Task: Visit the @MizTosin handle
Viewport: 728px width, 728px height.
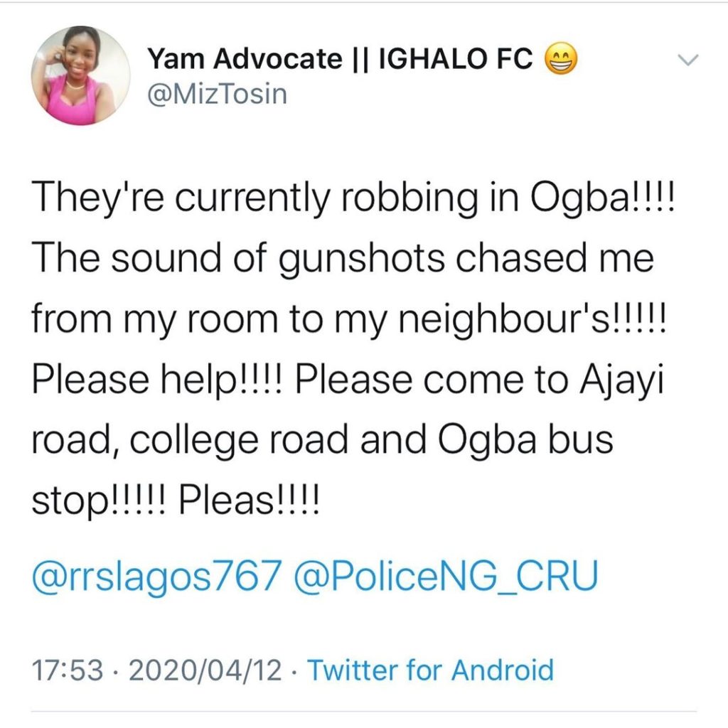Action: 218,93
